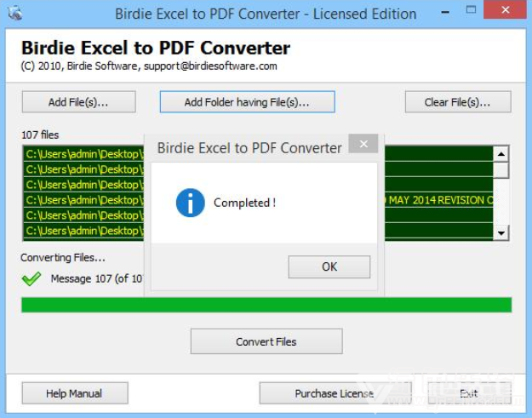
Task: Select the fifth file row in list
Action: pyautogui.click(x=258, y=215)
